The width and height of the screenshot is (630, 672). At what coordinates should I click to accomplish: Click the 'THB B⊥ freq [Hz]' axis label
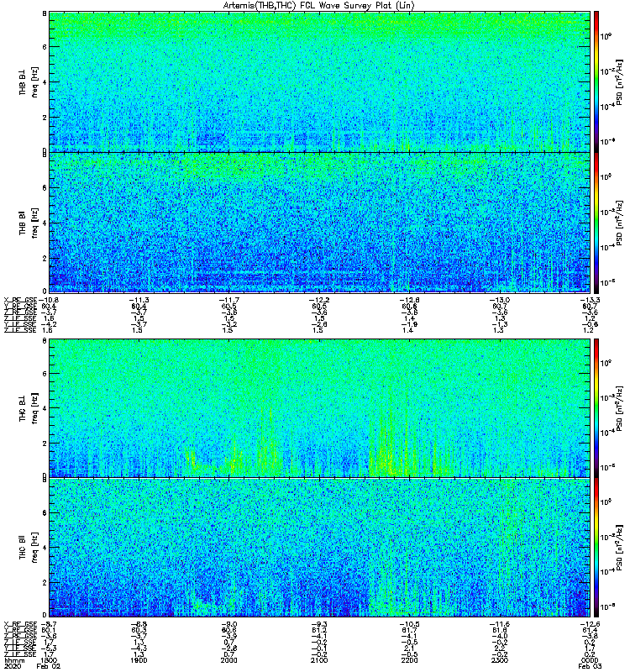(29, 81)
